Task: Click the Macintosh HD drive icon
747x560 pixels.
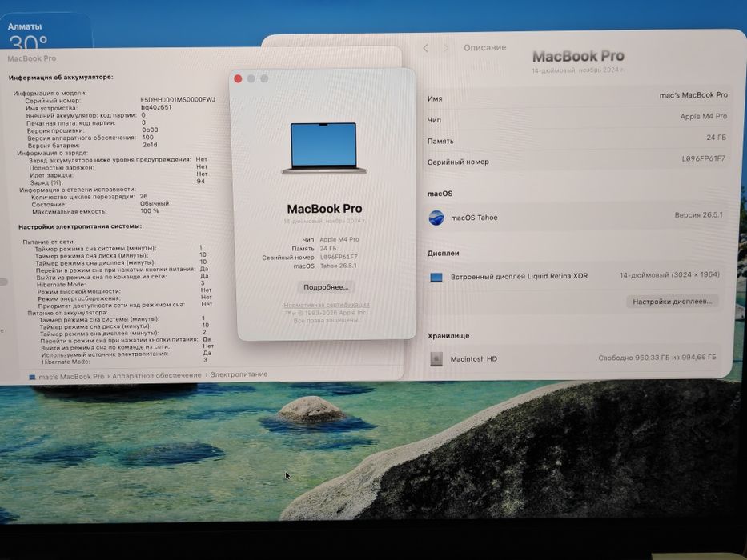Action: coord(436,359)
